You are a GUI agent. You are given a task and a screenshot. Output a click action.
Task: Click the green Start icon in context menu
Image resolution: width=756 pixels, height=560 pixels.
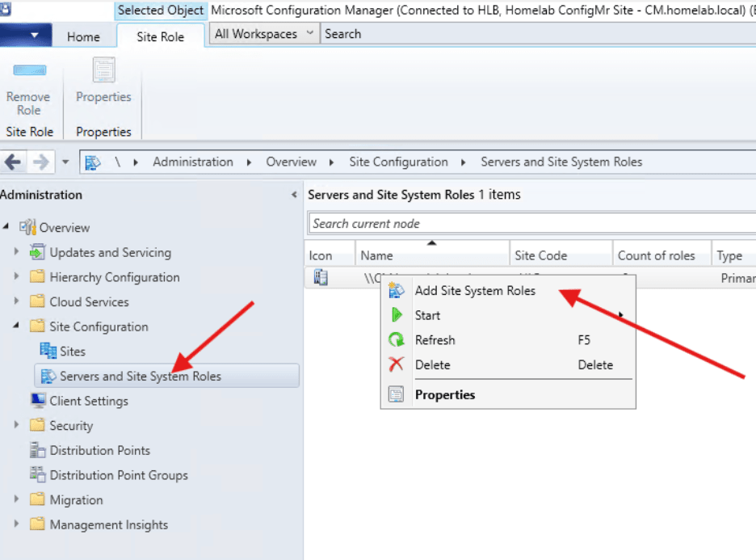pos(398,315)
